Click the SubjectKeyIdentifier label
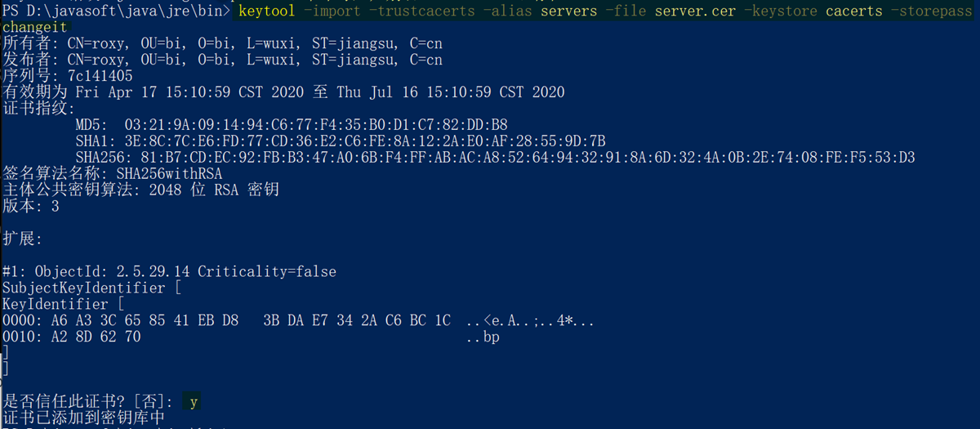The image size is (980, 429). coord(84,288)
